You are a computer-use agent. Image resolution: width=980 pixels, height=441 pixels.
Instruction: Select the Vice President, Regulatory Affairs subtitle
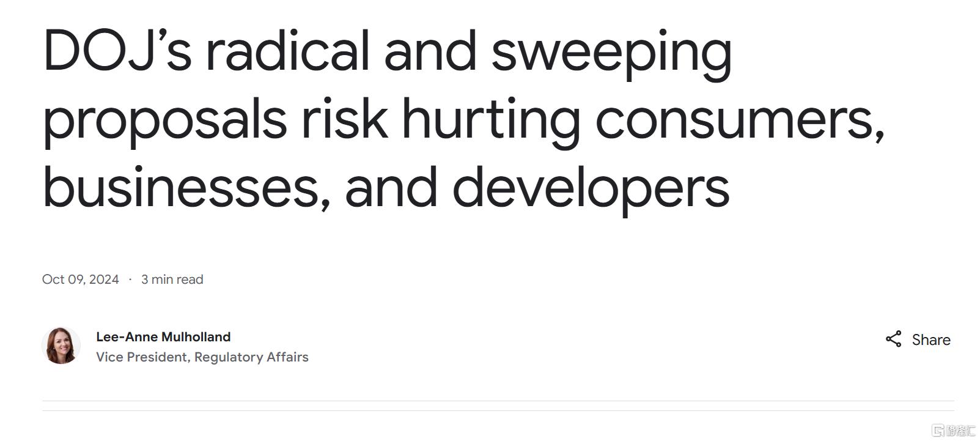(x=202, y=357)
